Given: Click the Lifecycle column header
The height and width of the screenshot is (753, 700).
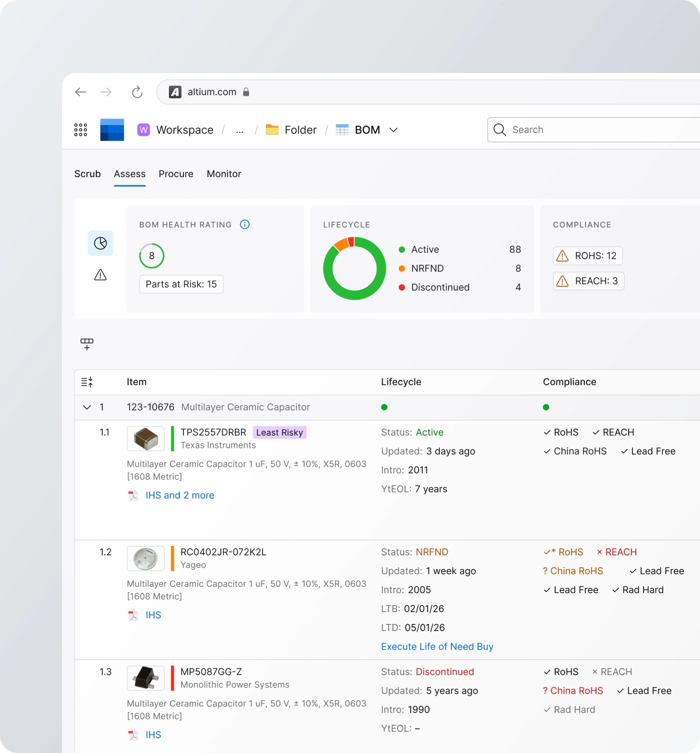Looking at the screenshot, I should click(x=401, y=382).
